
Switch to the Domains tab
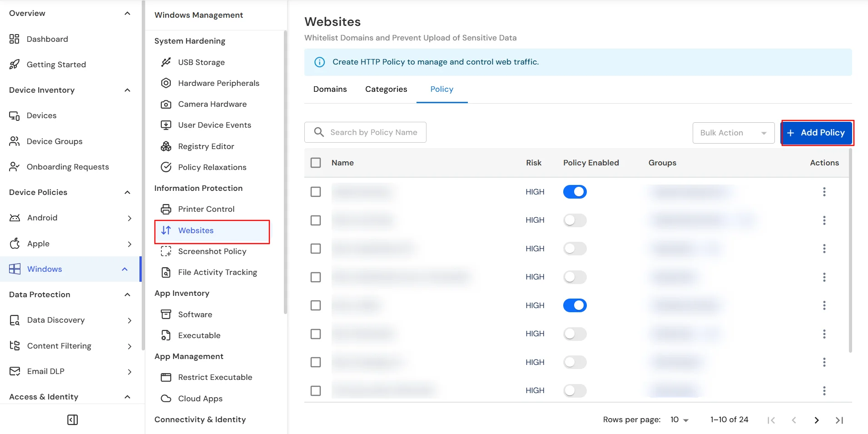330,89
